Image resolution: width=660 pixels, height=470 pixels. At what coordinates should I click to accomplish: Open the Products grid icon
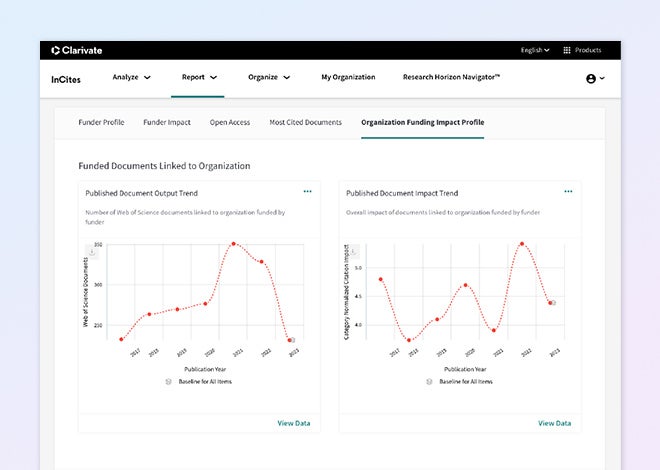(567, 50)
